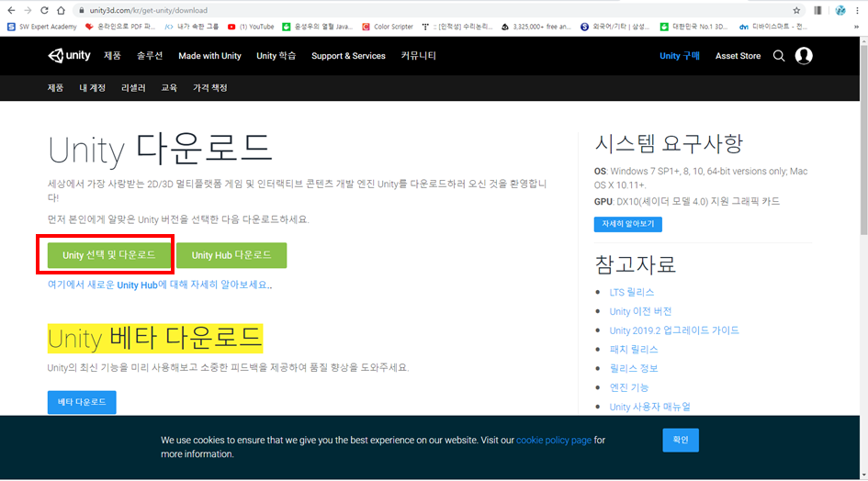The width and height of the screenshot is (868, 481).
Task: Open the Unity 이전 버전 link
Action: pos(640,311)
